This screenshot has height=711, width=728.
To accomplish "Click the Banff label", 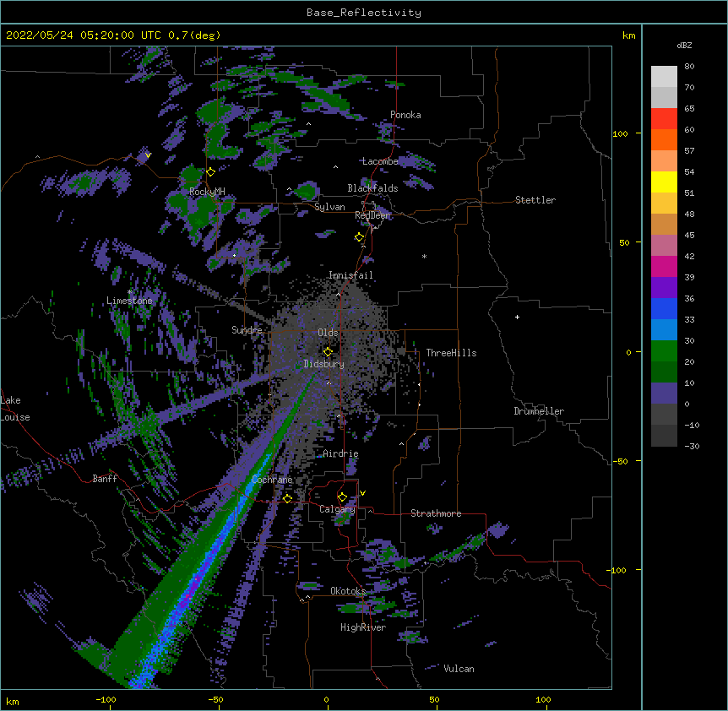I will [105, 479].
